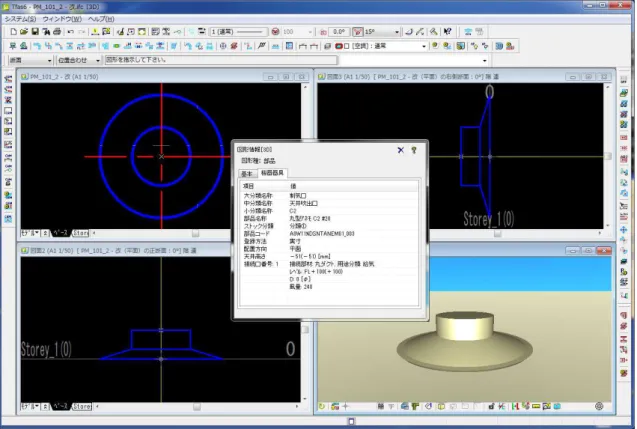637x429 pixels.
Task: Click the rotate icon in the 3D view toolbar
Action: [322, 406]
